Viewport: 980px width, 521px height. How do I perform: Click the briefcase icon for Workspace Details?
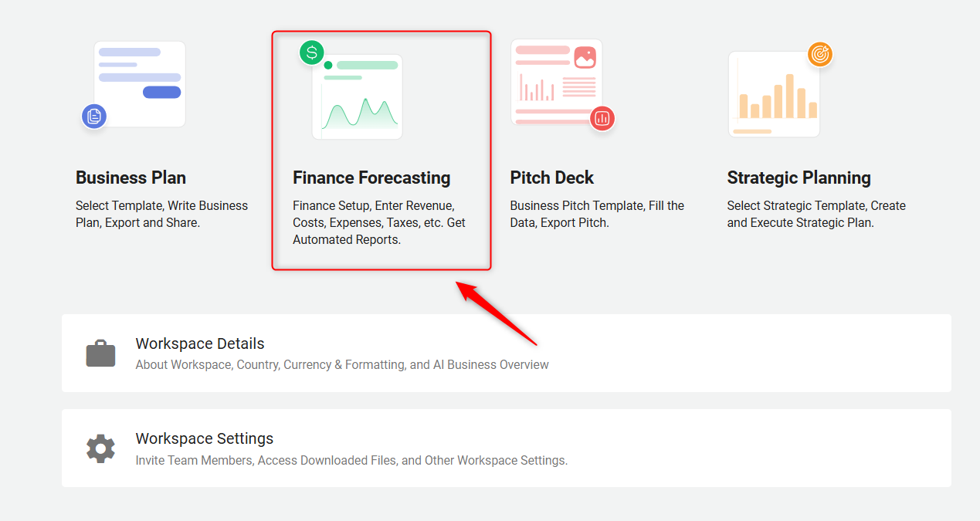tap(100, 354)
